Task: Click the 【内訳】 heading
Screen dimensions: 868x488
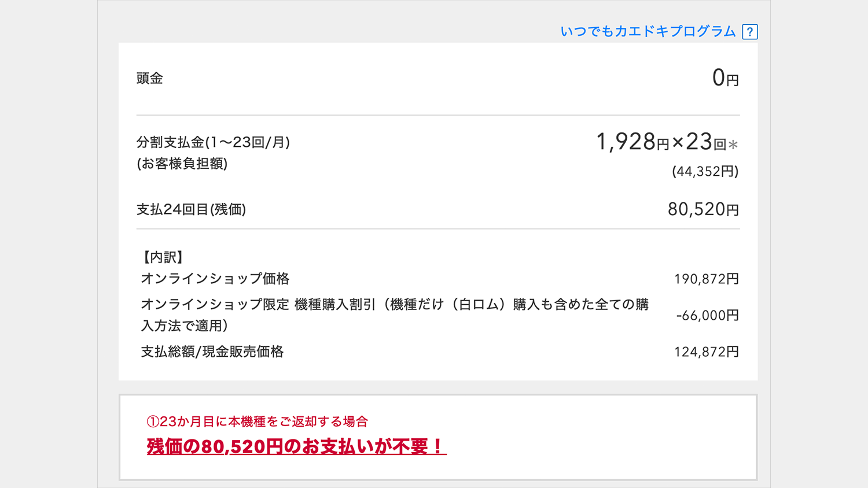Action: (163, 257)
